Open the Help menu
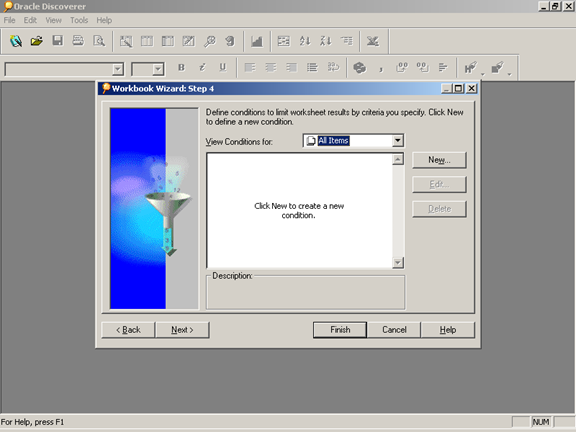This screenshot has width=576, height=432. (x=104, y=20)
